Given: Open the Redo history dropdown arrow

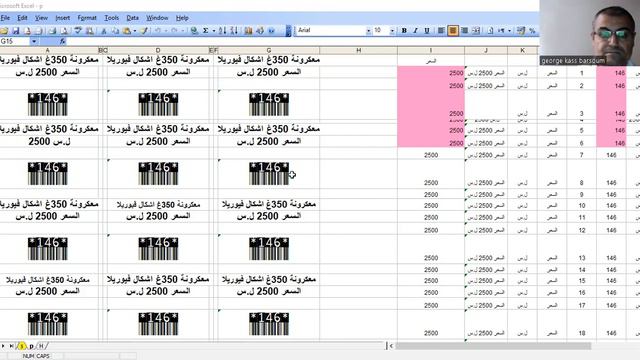Looking at the screenshot, I should coord(182,31).
